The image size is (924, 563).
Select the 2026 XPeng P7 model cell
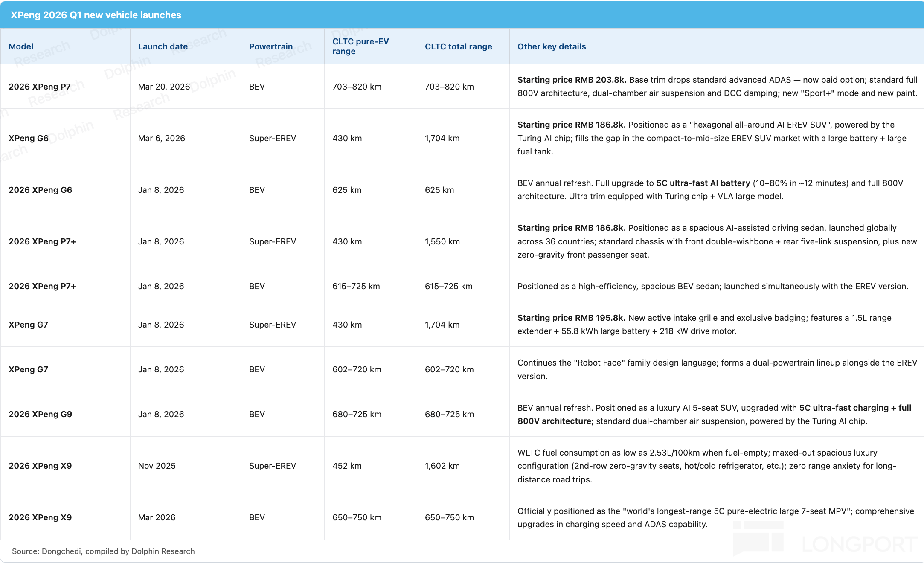point(40,87)
